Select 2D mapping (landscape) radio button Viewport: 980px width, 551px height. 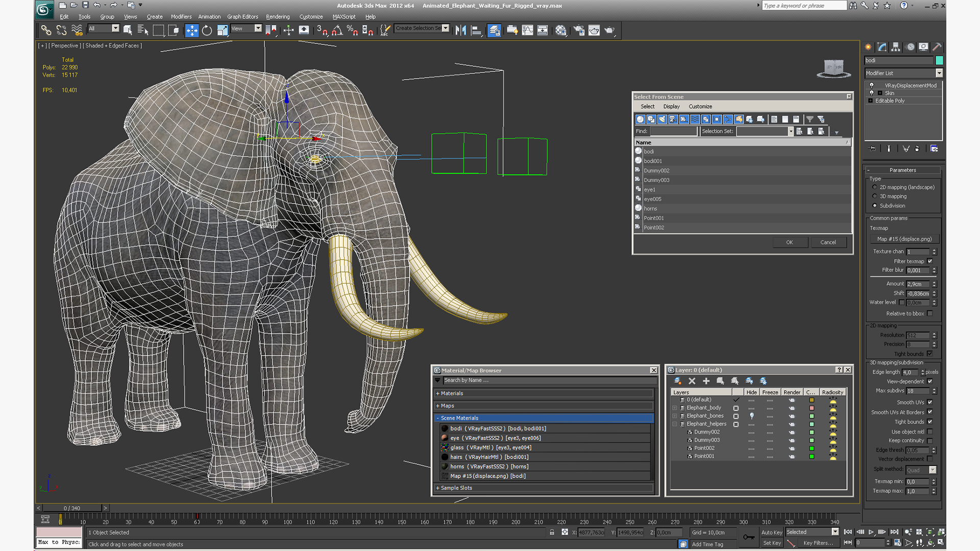[874, 187]
